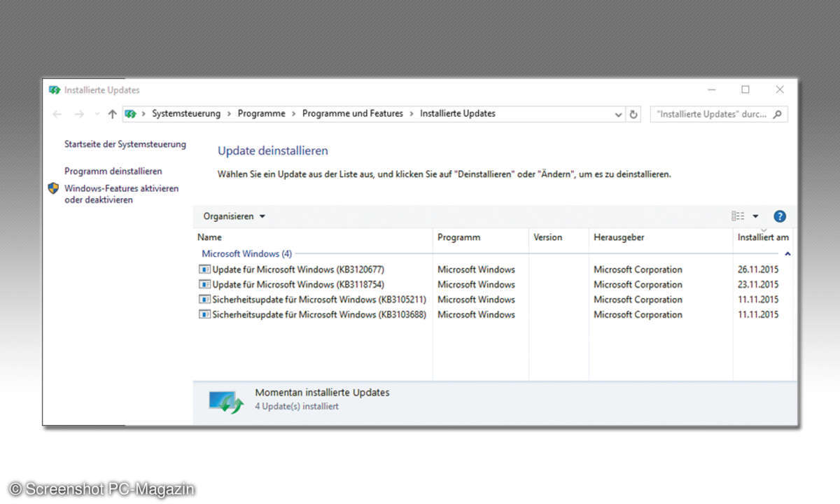Click the shield icon beside Windows-Features

[53, 188]
